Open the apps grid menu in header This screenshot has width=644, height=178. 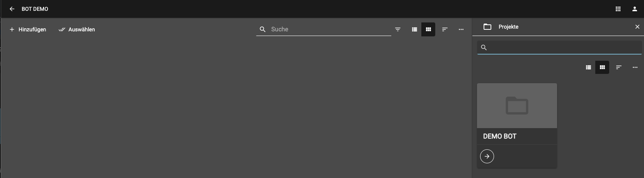pyautogui.click(x=618, y=9)
